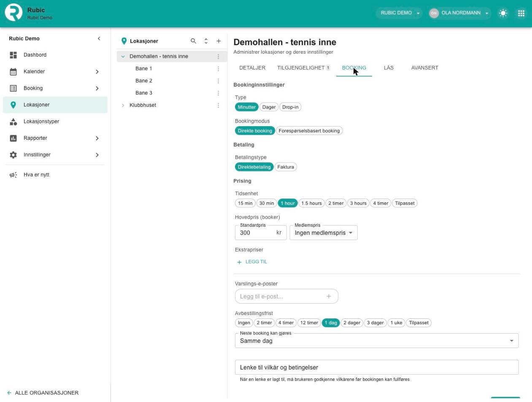Search locations with the magnifier icon
Image resolution: width=532 pixels, height=402 pixels.
pos(193,41)
